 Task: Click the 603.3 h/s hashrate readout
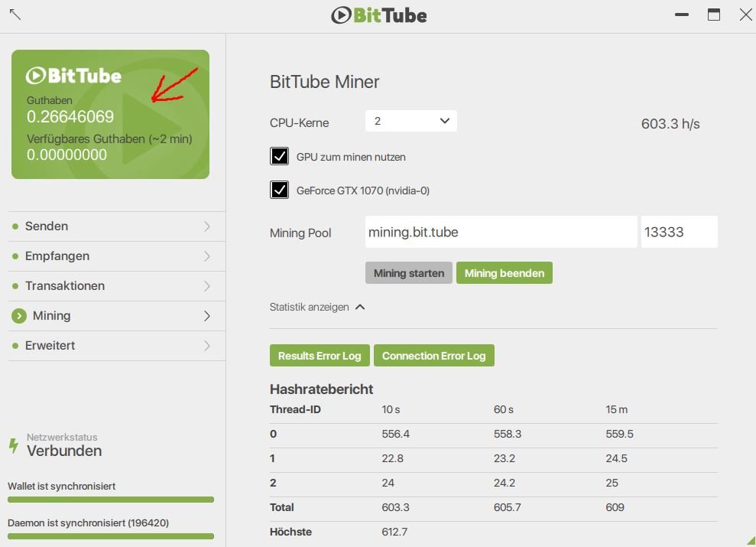pos(670,124)
